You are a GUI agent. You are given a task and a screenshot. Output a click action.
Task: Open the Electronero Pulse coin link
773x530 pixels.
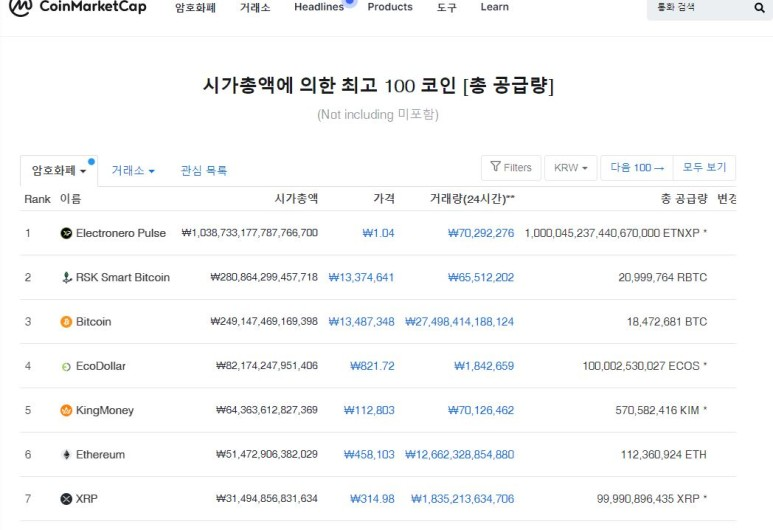coord(121,233)
